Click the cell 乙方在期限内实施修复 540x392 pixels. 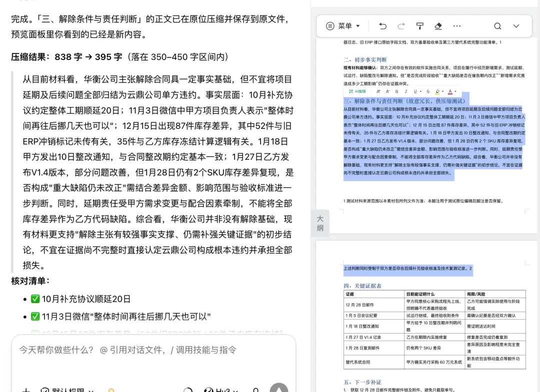pyautogui.click(x=434, y=337)
